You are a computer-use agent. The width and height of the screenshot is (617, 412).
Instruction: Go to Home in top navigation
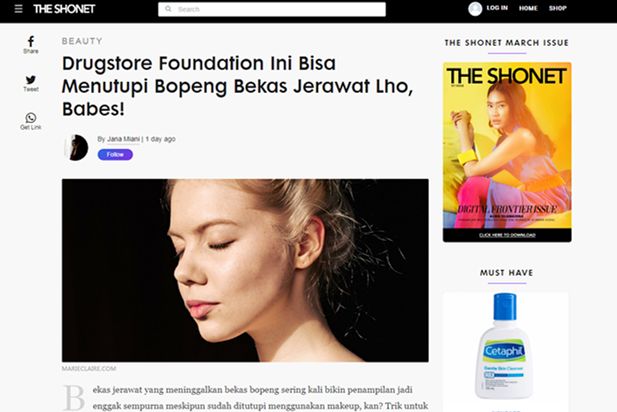528,8
